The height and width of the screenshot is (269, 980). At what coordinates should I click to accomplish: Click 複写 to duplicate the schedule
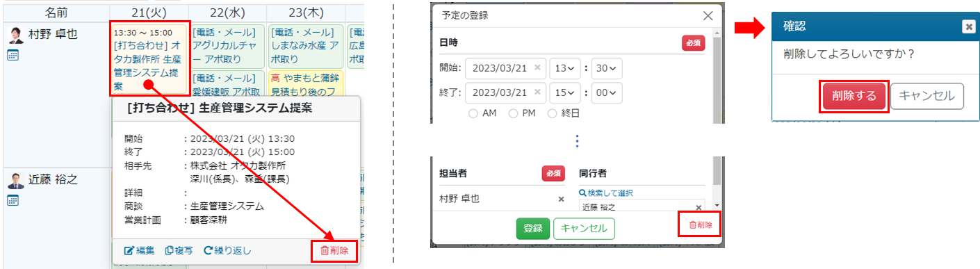coord(179,251)
